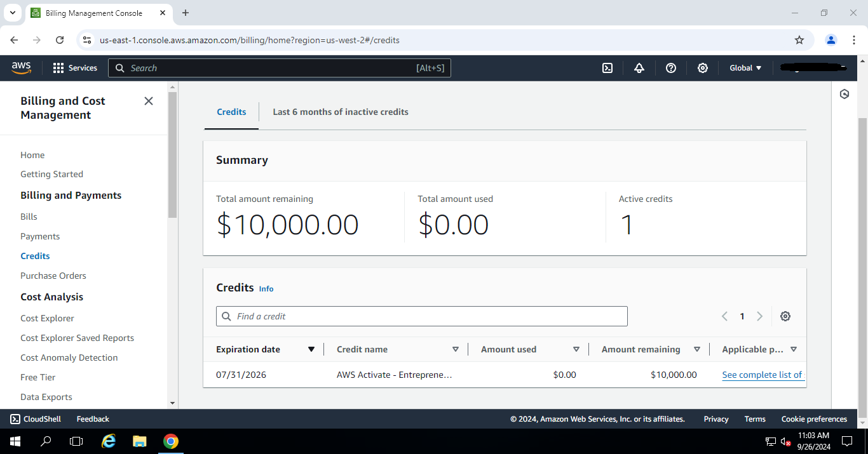Click the 07/31/2026 expiration date cell
This screenshot has width=868, height=454.
pos(241,375)
